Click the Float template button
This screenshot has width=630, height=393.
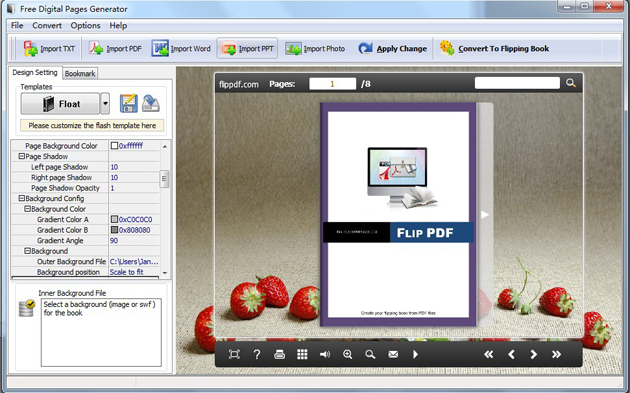pyautogui.click(x=60, y=104)
